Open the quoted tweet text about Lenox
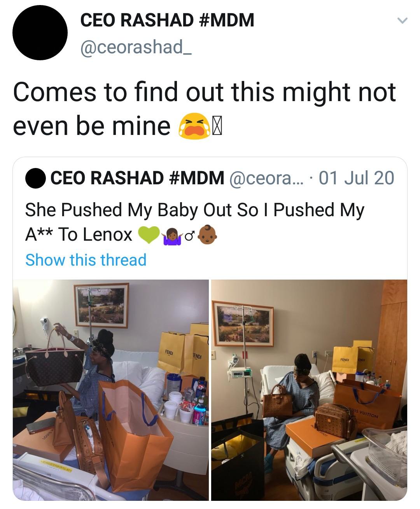Viewport: 420px width, 509px height. [195, 222]
